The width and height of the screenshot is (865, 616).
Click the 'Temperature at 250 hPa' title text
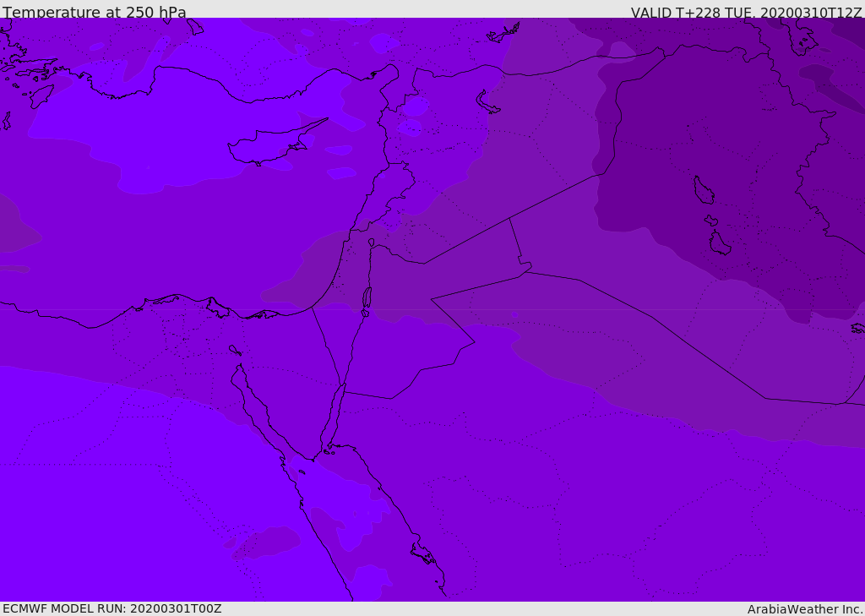pos(95,12)
